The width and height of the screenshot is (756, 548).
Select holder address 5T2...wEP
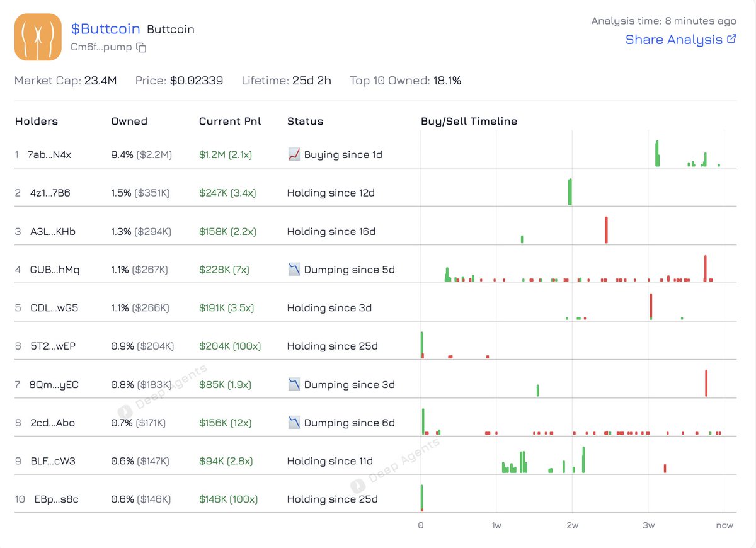coord(53,346)
